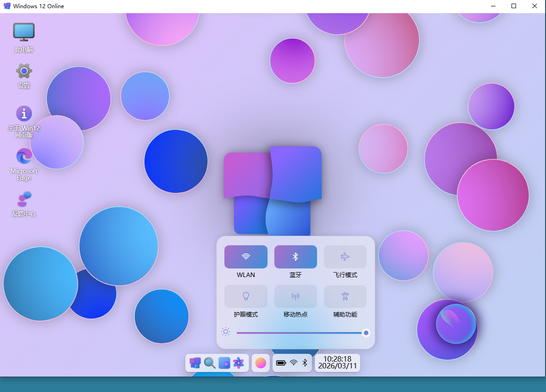
Task: Enable 移动热点 mobile hotspot
Action: (x=295, y=296)
